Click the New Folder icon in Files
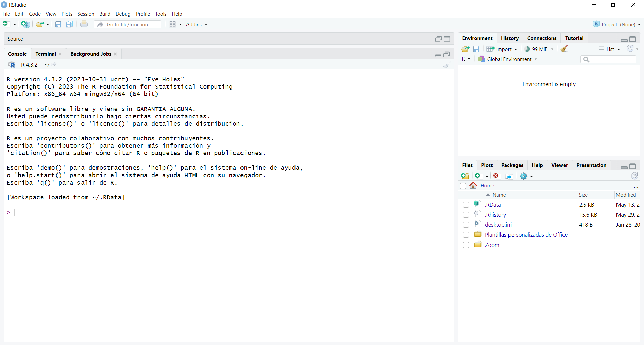Viewport: 644px width, 345px height. (x=465, y=176)
